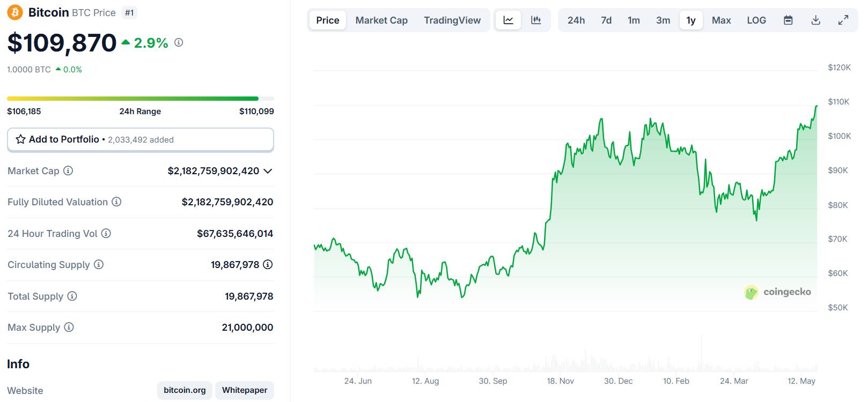Toggle LOG scale on the chart
This screenshot has width=868, height=402.
coord(756,20)
